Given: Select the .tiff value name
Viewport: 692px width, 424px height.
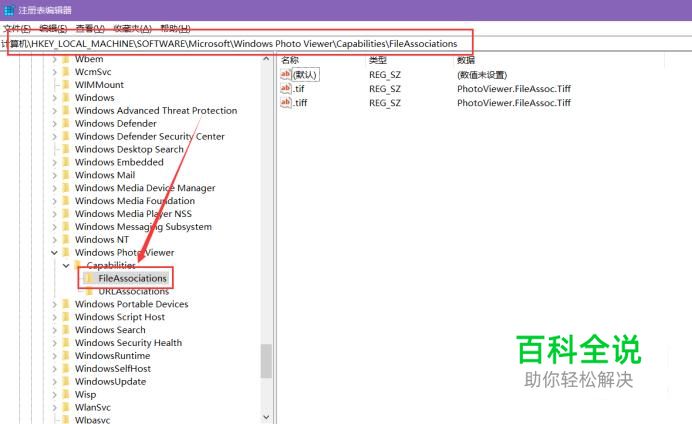Looking at the screenshot, I should [301, 103].
